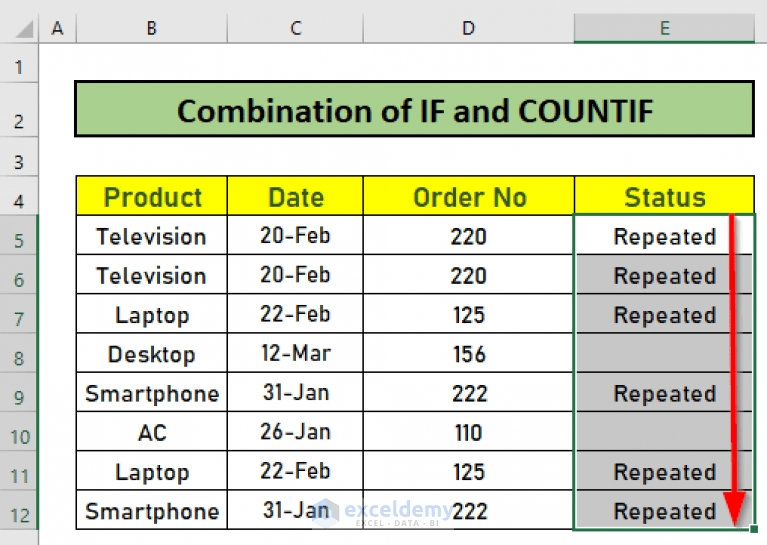Screen dimensions: 767x545
Task: Select '20-Feb' date in row 5
Action: pyautogui.click(x=295, y=235)
